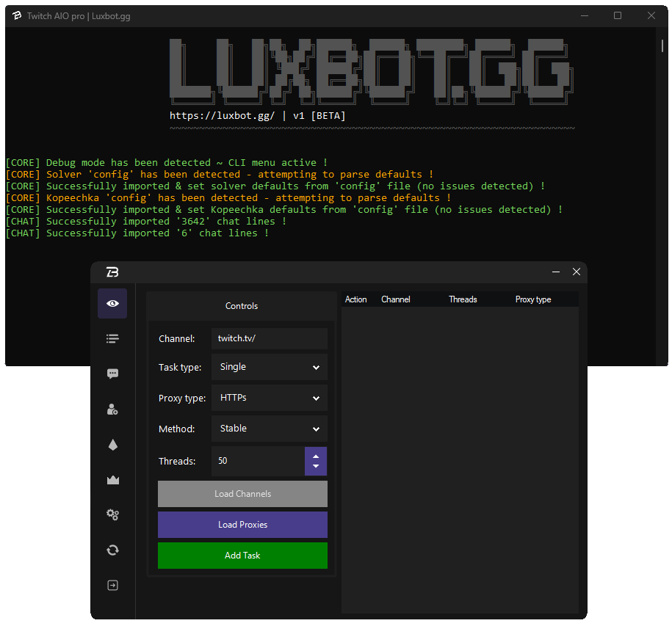Click the 'Task type:' field label
Screen dimensions: 672x626
point(180,368)
